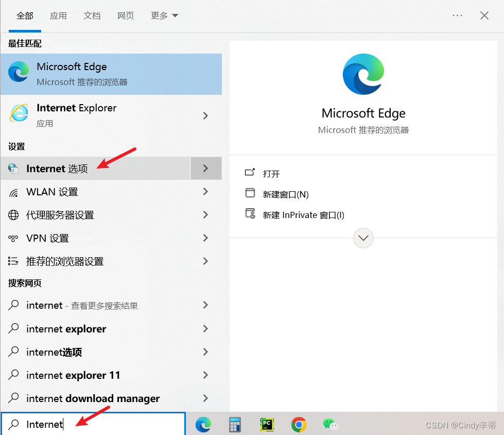This screenshot has width=504, height=435.
Task: Click the globe icon for 代理服务器设置
Action: click(13, 215)
